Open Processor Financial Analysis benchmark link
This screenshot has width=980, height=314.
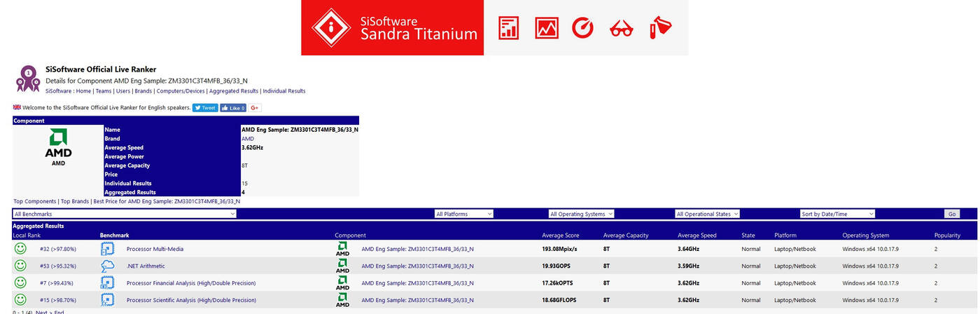[190, 283]
